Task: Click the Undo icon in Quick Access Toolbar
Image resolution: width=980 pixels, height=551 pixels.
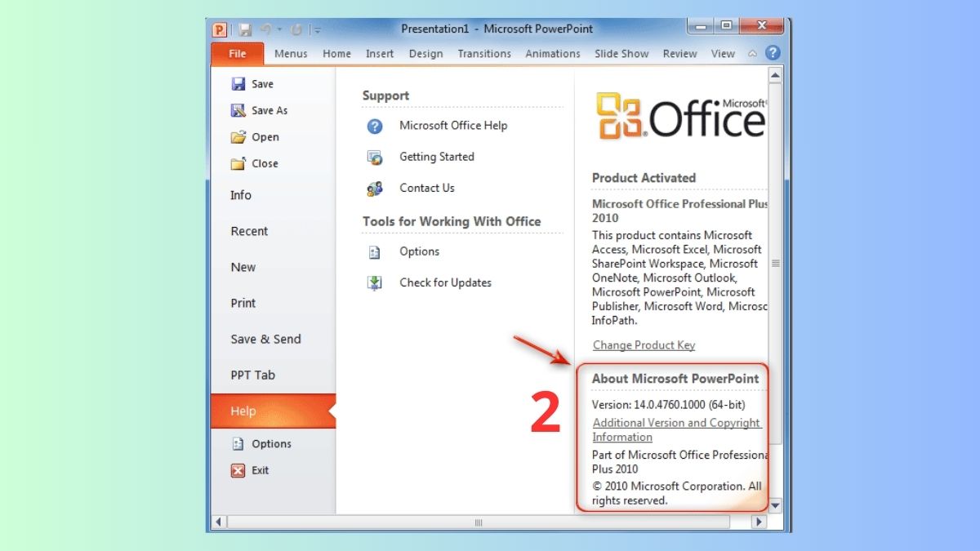Action: coord(266,30)
